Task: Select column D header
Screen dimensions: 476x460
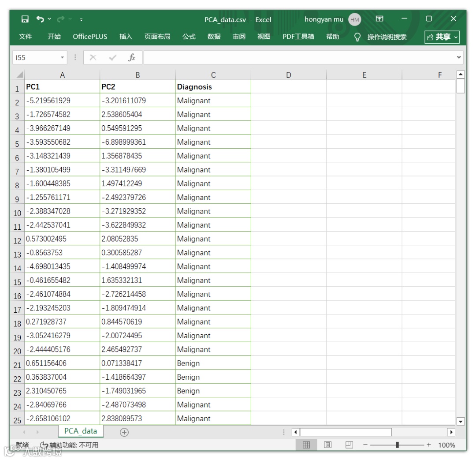Action: point(289,75)
